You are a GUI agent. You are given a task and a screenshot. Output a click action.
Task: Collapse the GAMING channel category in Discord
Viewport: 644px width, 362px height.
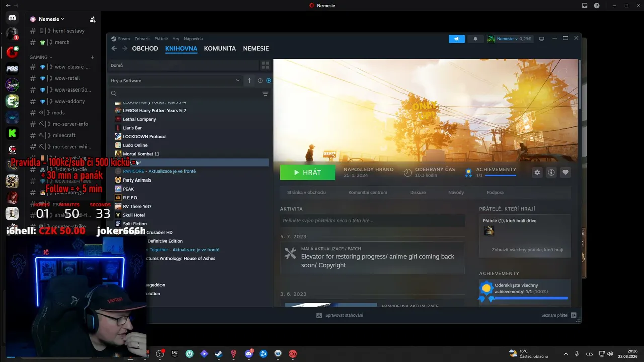(40, 57)
